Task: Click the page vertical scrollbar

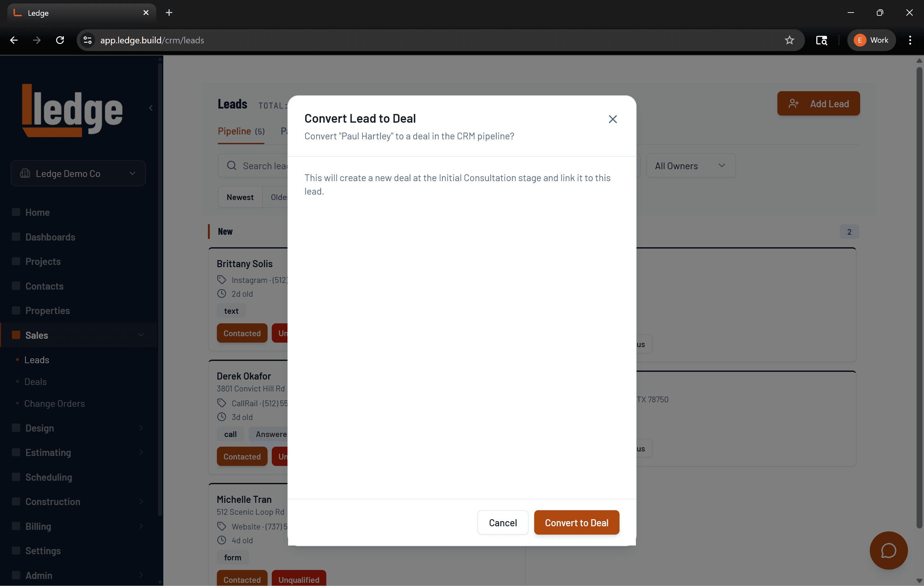Action: [x=919, y=298]
